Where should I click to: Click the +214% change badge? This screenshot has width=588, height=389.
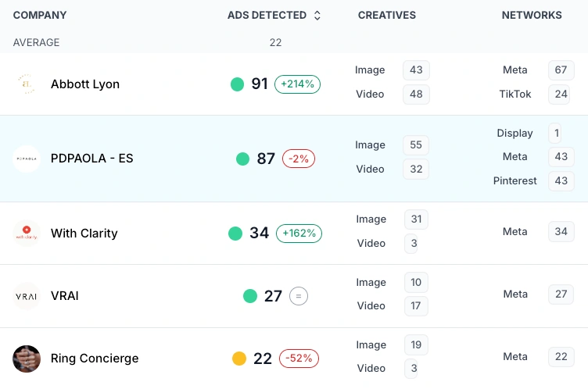pos(297,84)
